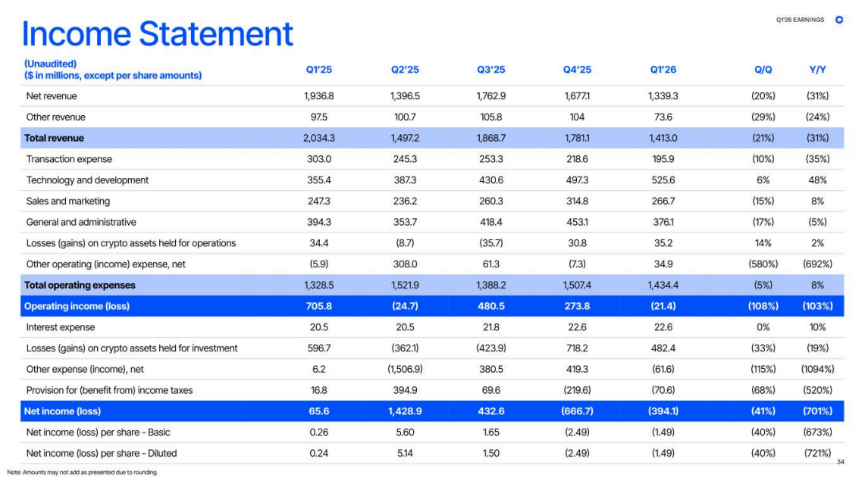Click the Total operating expenses row label
The height and width of the screenshot is (481, 868).
point(80,286)
